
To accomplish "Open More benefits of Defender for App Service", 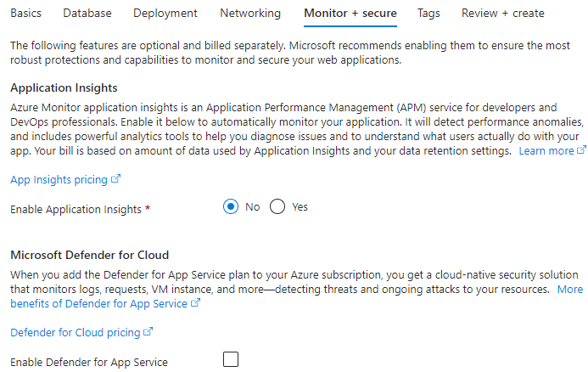I will pos(297,296).
